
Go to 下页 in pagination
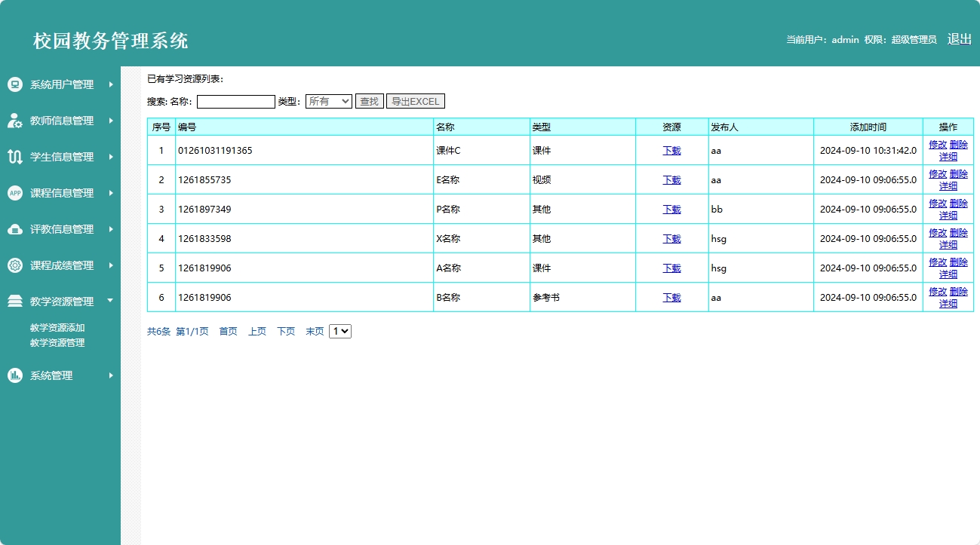point(286,332)
